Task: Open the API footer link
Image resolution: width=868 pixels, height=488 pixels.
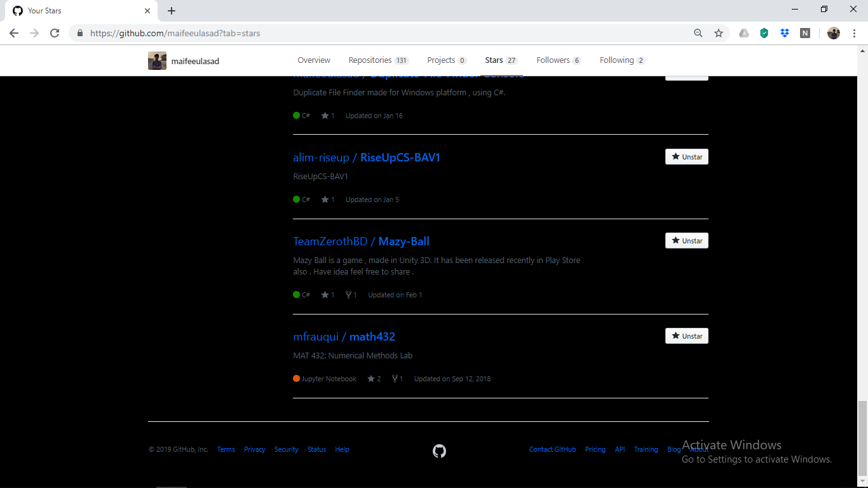Action: (x=620, y=449)
